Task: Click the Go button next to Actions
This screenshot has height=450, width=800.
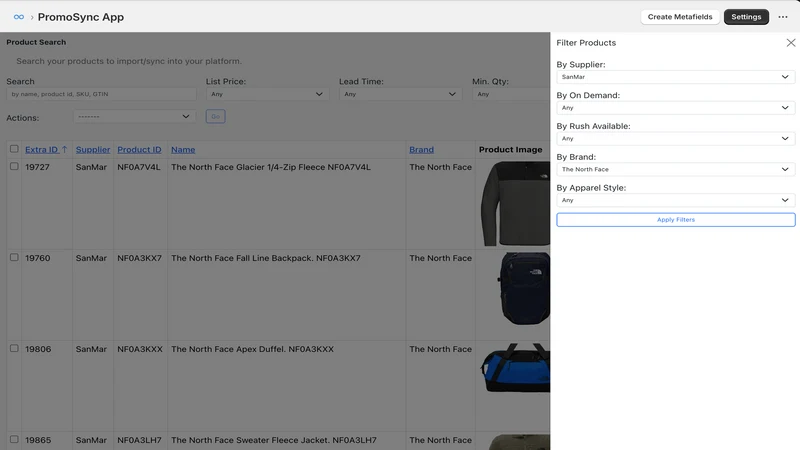Action: [215, 116]
